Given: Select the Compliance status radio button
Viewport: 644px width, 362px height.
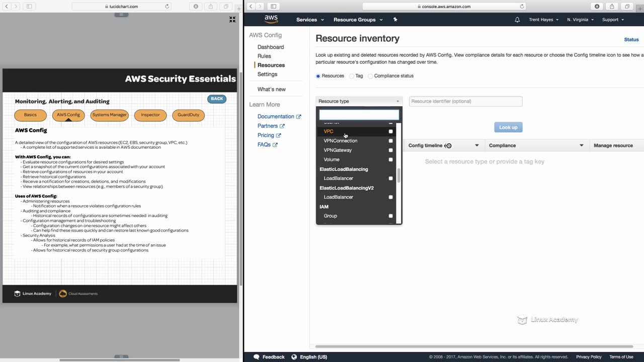Looking at the screenshot, I should (x=370, y=76).
